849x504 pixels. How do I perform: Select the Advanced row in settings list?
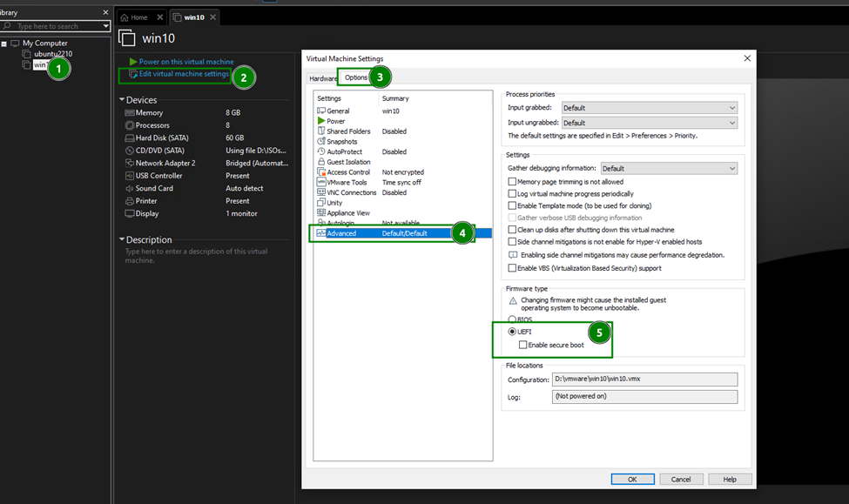(x=402, y=233)
